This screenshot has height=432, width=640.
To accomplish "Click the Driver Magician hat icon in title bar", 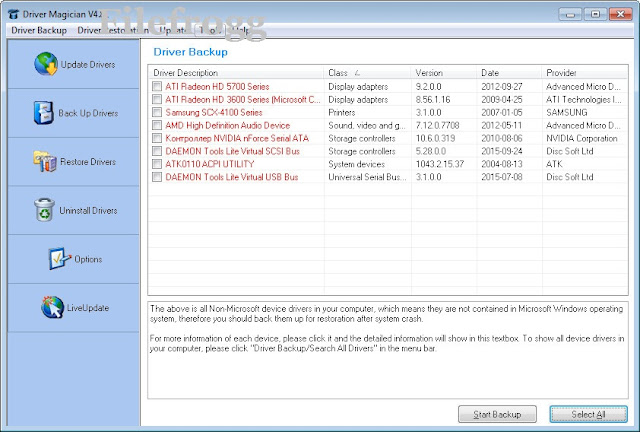I will click(x=13, y=14).
